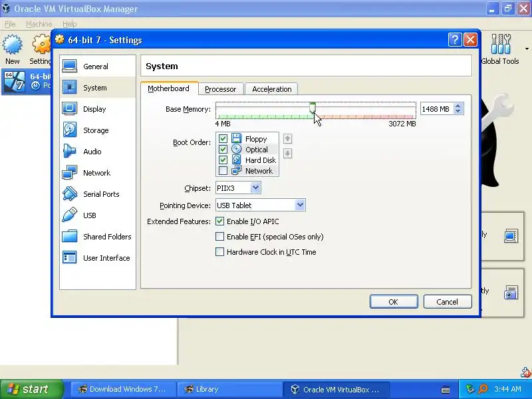Check Hardware Clock in UTC Time
This screenshot has width=532, height=399.
(219, 252)
